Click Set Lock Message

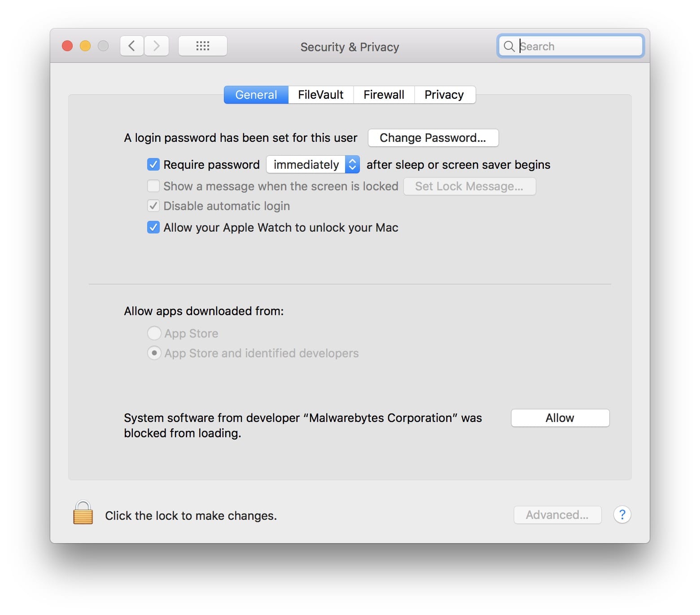[x=469, y=186]
